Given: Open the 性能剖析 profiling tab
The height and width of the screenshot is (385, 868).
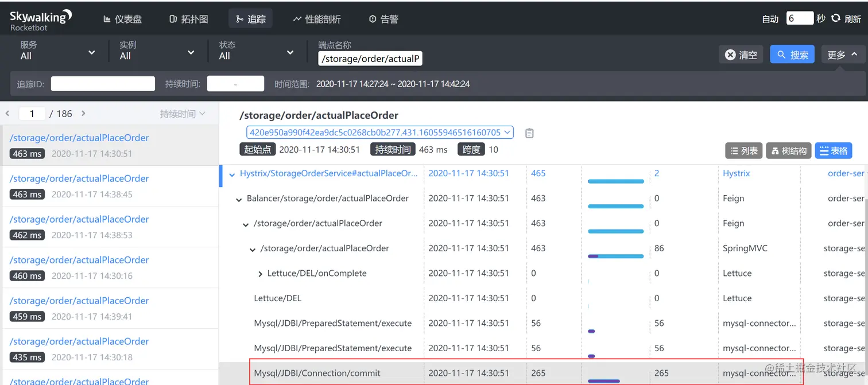Looking at the screenshot, I should tap(317, 19).
